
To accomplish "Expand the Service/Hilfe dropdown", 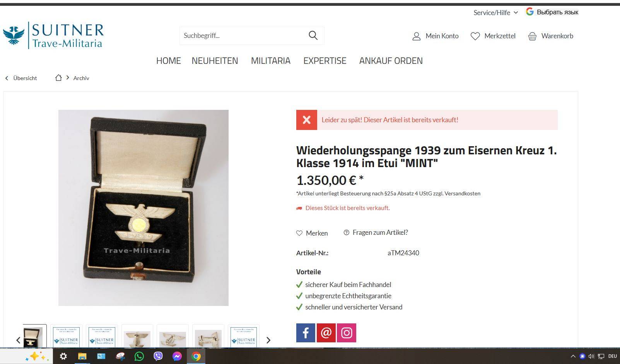I will [495, 13].
